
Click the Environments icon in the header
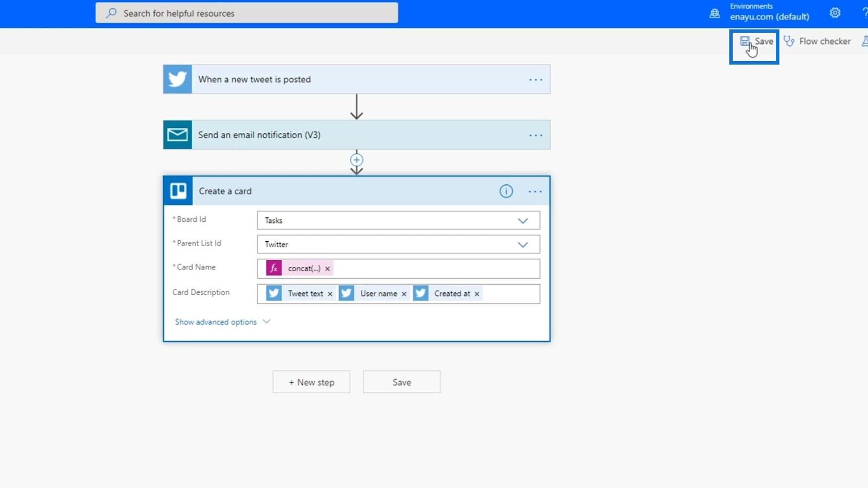pyautogui.click(x=715, y=13)
